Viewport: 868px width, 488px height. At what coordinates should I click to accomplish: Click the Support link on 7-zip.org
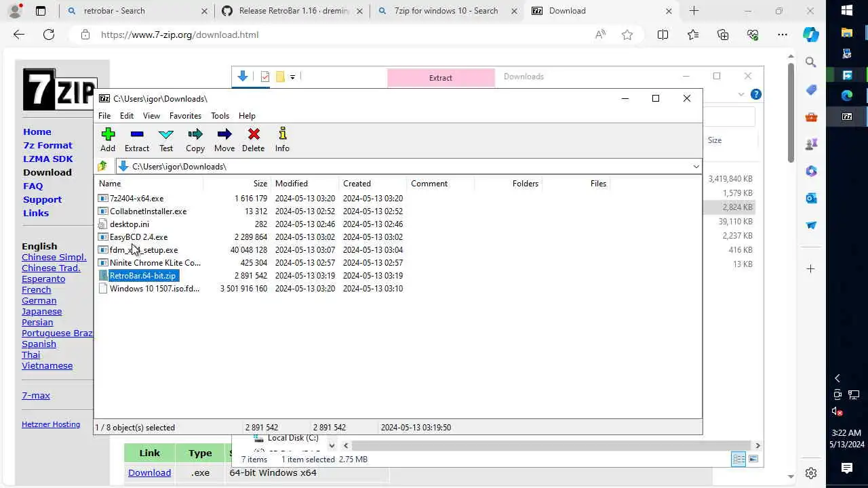click(x=42, y=199)
